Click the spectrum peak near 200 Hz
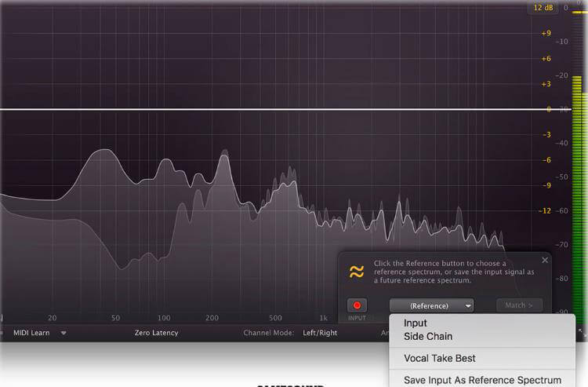588x387 pixels. pos(224,152)
